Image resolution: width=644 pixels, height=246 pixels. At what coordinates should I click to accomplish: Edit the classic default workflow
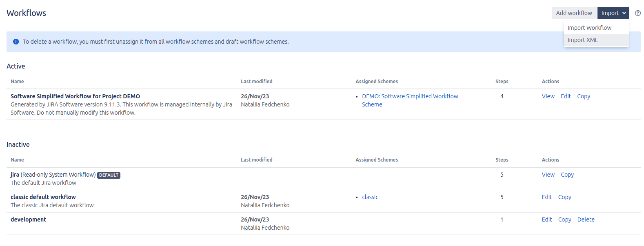(x=547, y=197)
